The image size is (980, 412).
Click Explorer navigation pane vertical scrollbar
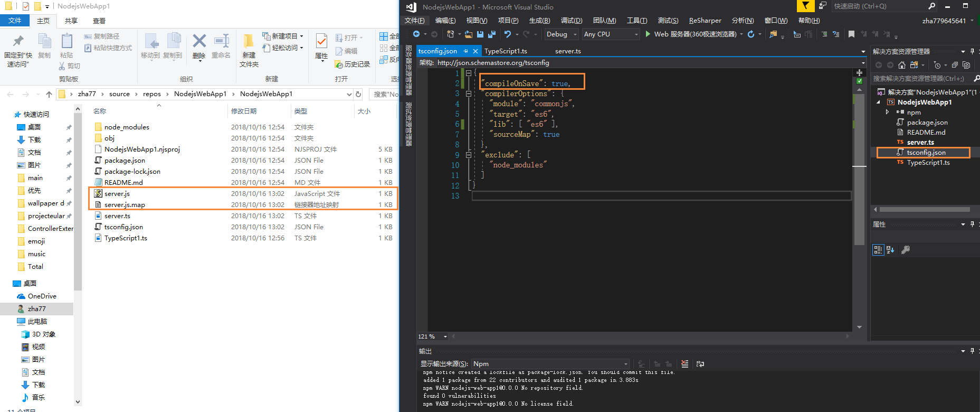tap(78, 255)
